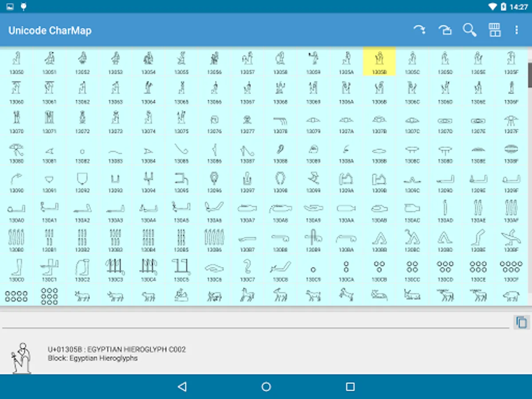Select leg hieroglyph cell 130C0
532x399 pixels.
16,270
